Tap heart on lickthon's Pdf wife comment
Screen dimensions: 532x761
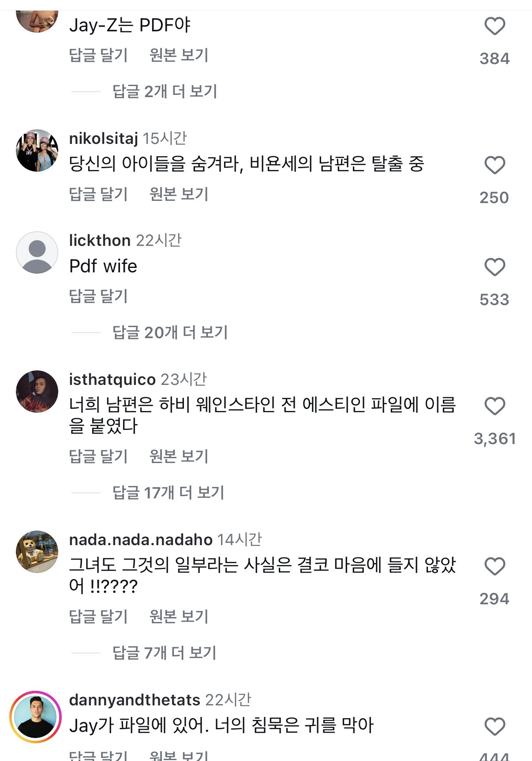coord(495,267)
